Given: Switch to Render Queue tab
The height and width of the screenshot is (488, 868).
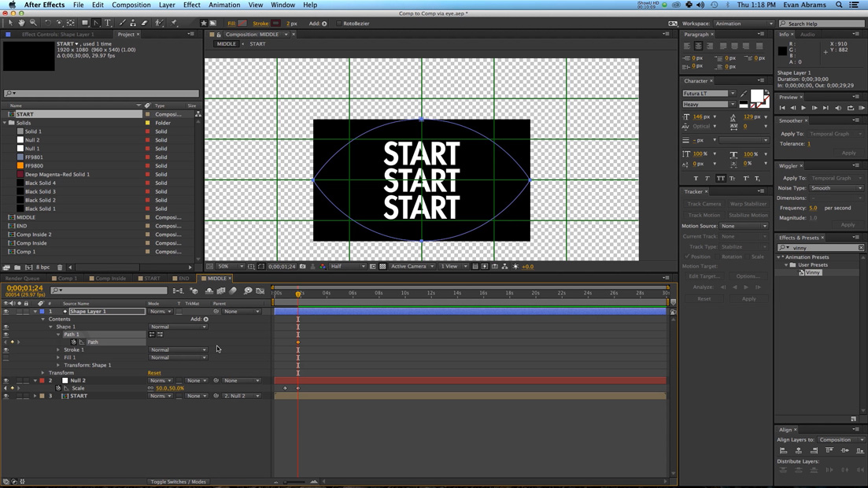Looking at the screenshot, I should (x=23, y=279).
